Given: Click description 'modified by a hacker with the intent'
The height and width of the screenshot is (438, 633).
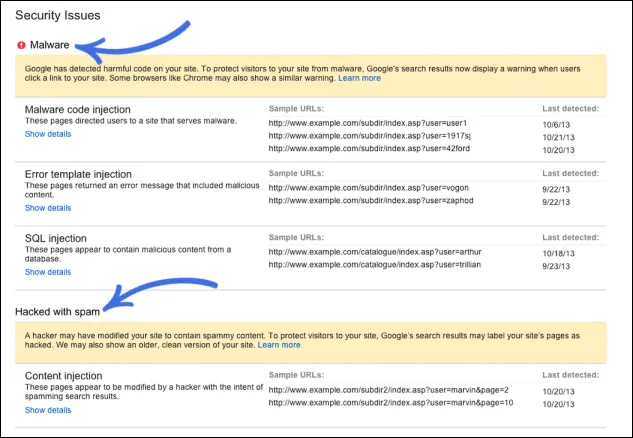Looking at the screenshot, I should pos(144,392).
